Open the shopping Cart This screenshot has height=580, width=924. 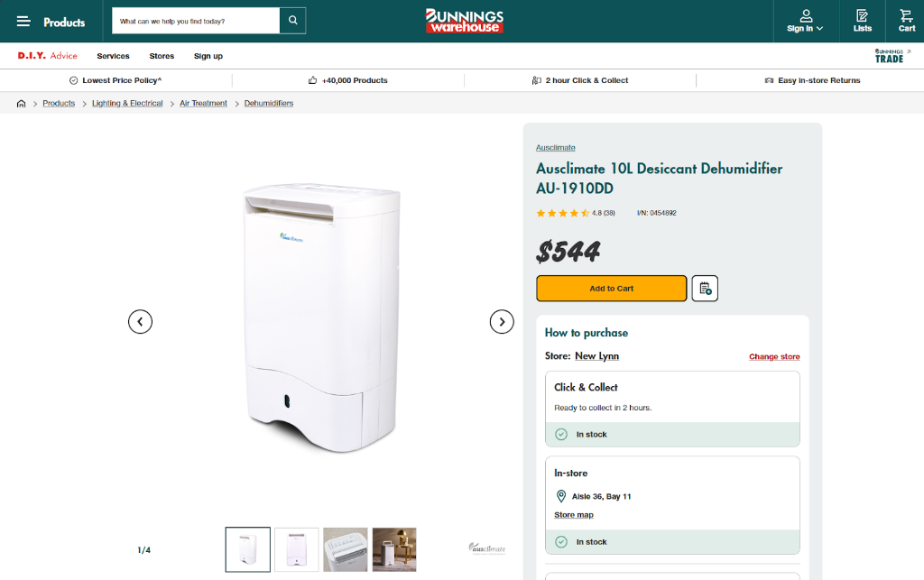click(x=906, y=20)
